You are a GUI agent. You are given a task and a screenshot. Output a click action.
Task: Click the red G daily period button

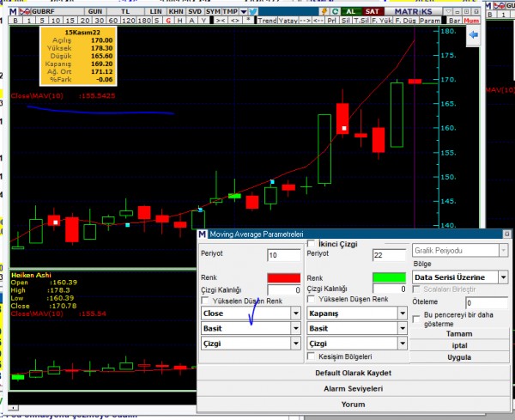tap(168, 21)
